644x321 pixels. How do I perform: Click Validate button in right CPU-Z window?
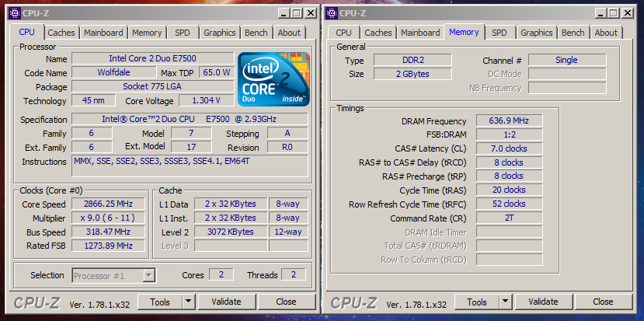(x=543, y=302)
